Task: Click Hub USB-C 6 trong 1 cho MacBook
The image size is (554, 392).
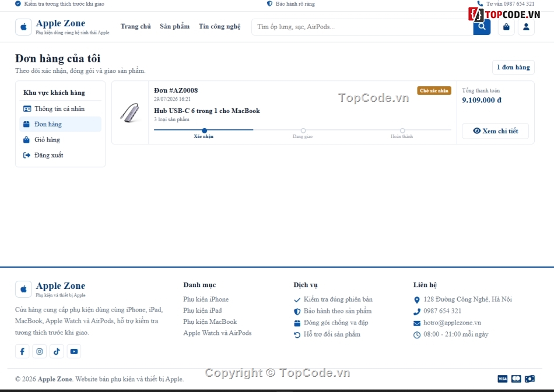Action: coord(207,111)
